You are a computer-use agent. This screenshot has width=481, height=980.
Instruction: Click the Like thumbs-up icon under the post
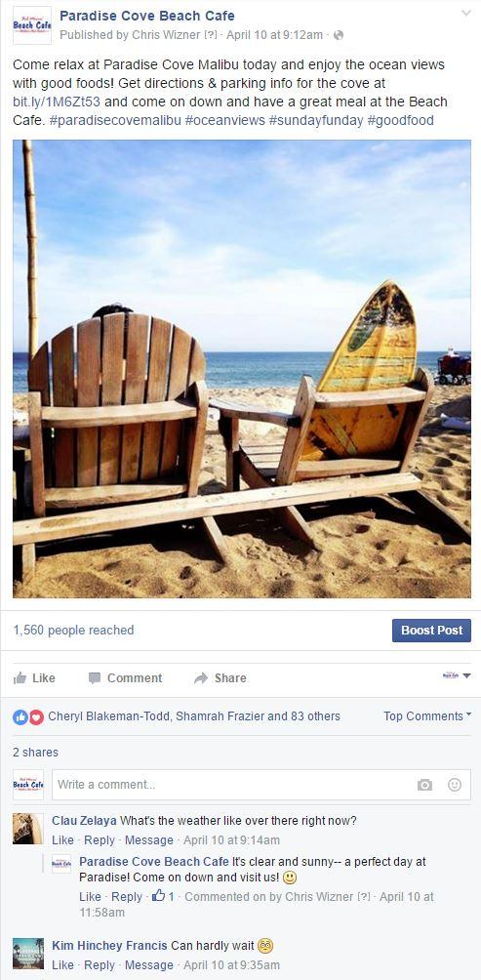[x=20, y=677]
